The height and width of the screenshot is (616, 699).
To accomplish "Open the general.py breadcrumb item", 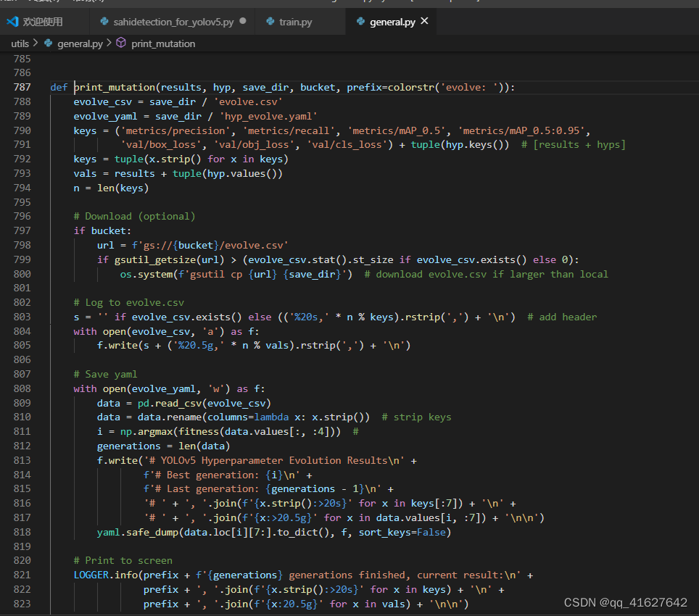I will tap(80, 43).
